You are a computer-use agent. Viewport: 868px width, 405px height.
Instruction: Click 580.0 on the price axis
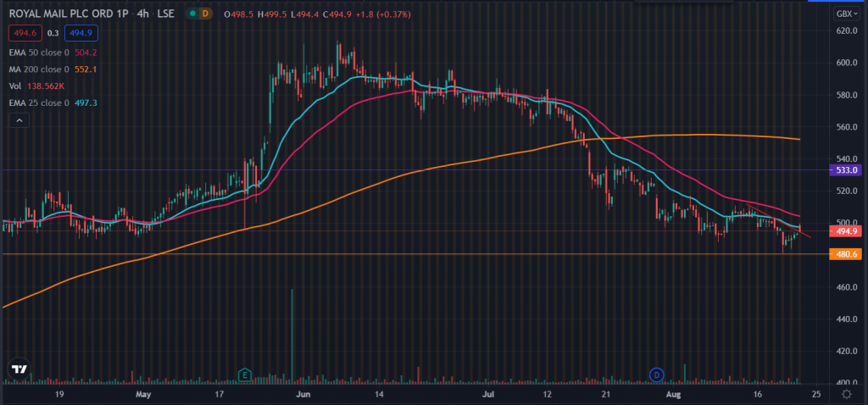click(x=847, y=95)
